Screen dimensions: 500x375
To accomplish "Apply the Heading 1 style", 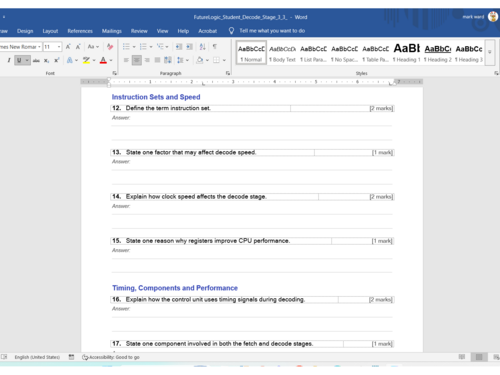I will pyautogui.click(x=406, y=52).
